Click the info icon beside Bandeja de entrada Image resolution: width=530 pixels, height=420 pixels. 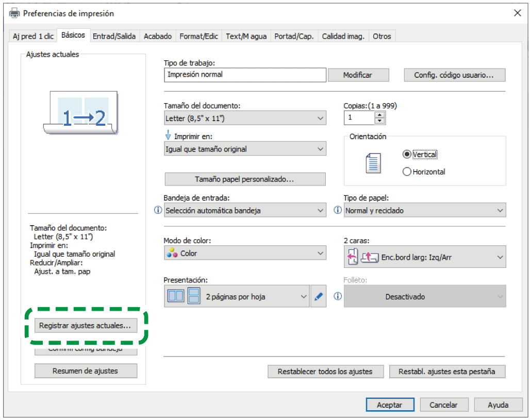tap(158, 210)
